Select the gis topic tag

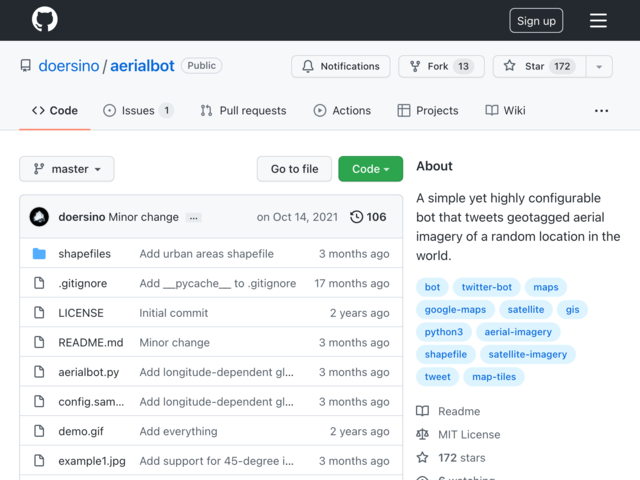[572, 309]
